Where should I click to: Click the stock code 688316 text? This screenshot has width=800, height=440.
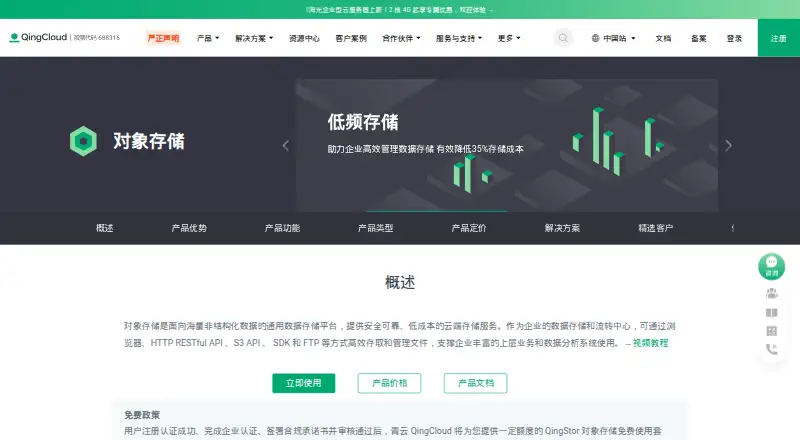(x=97, y=38)
